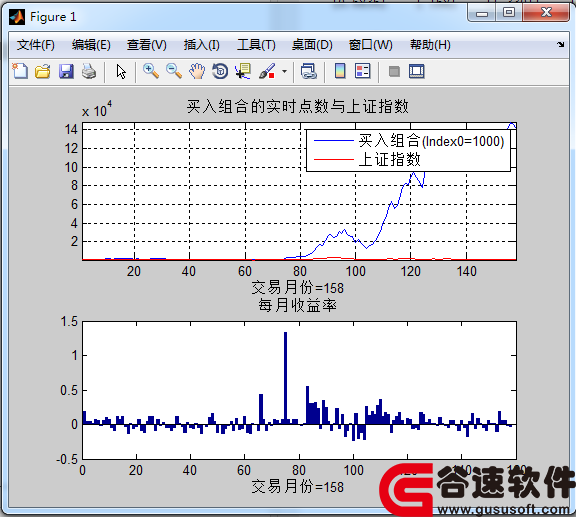This screenshot has width=576, height=517.
Task: Show plot tools and dock figure
Action: tap(417, 71)
